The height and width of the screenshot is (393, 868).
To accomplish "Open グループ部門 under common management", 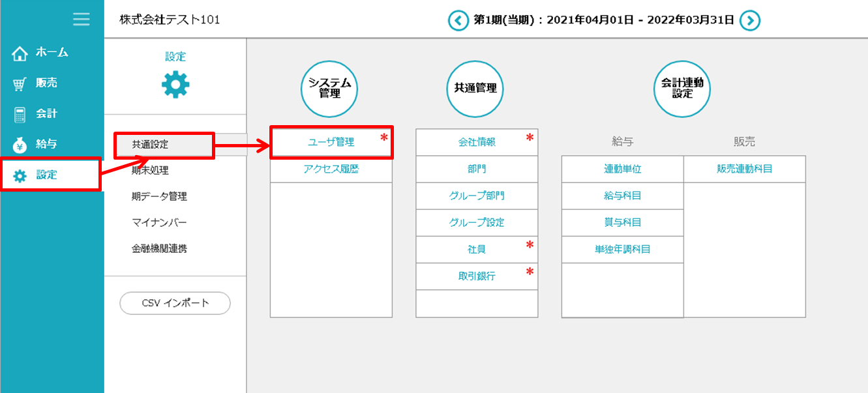I will pyautogui.click(x=477, y=196).
